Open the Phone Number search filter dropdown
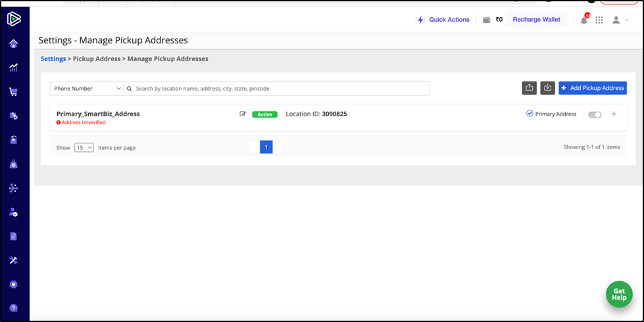Viewport: 644px width, 322px height. coord(87,89)
